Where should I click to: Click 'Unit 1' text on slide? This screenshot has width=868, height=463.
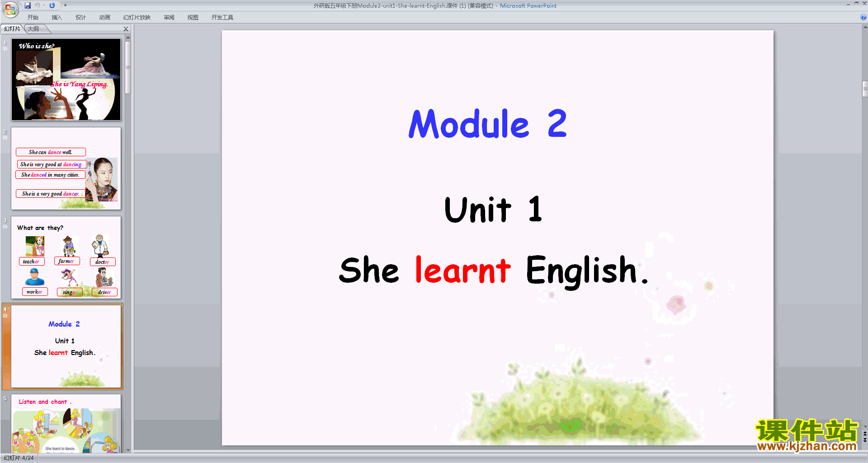pyautogui.click(x=493, y=209)
